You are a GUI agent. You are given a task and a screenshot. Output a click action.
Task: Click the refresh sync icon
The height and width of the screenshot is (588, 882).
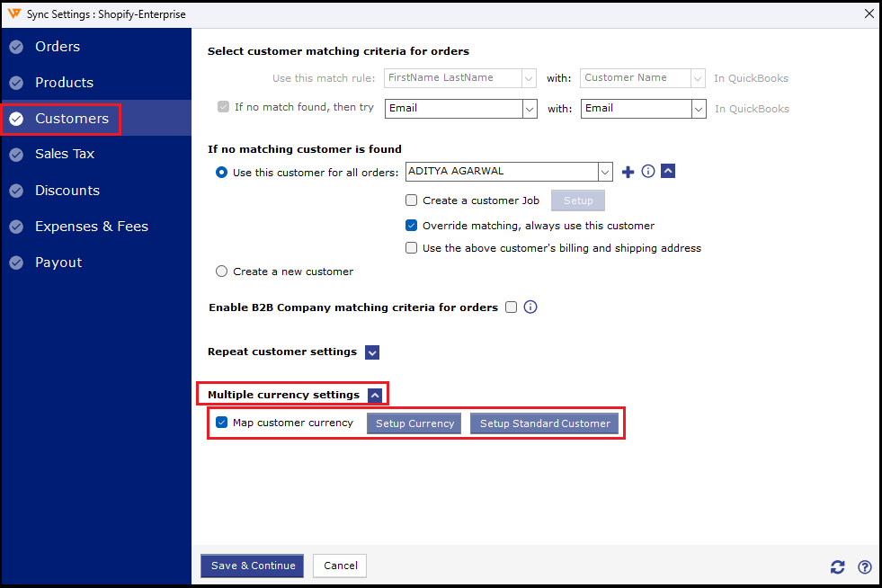[x=838, y=566]
